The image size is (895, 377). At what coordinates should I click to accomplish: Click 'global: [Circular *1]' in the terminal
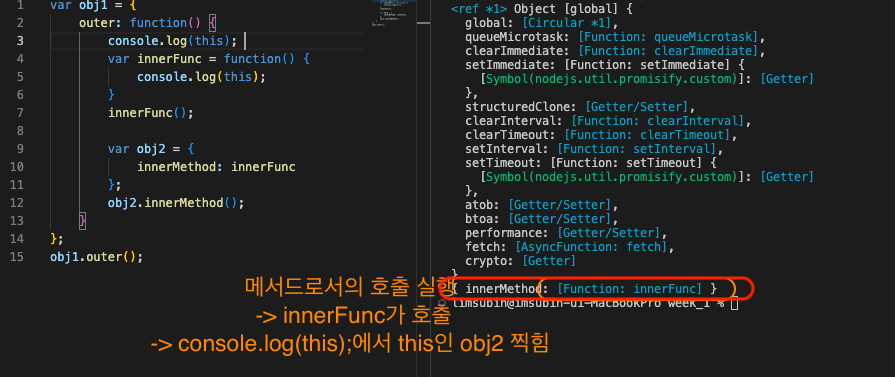(x=541, y=23)
